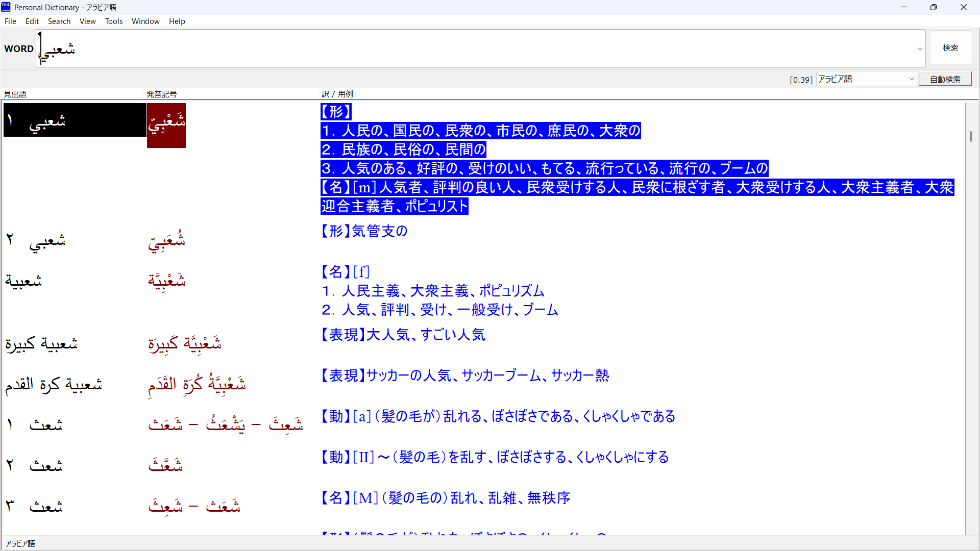Viewport: 980px width, 551px height.
Task: Open the Help menu
Action: click(x=177, y=21)
